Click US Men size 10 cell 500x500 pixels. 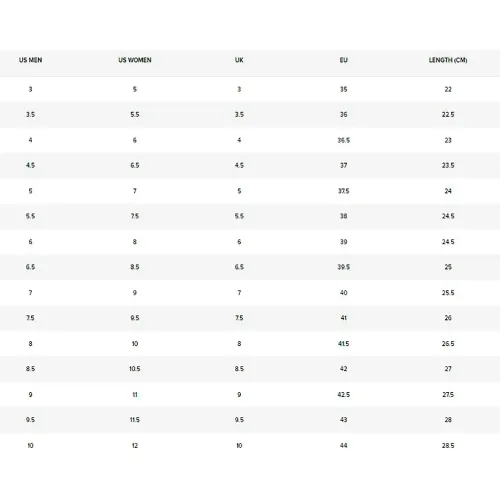click(30, 446)
